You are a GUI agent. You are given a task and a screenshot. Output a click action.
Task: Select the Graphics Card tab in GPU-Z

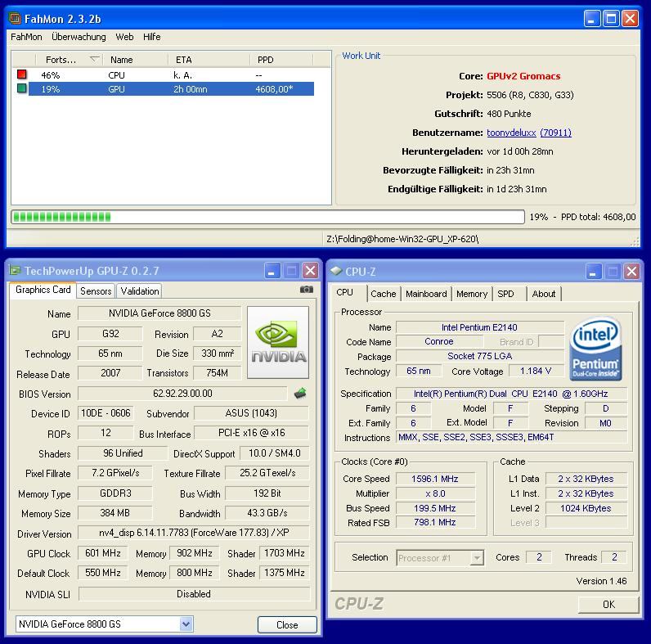[43, 290]
